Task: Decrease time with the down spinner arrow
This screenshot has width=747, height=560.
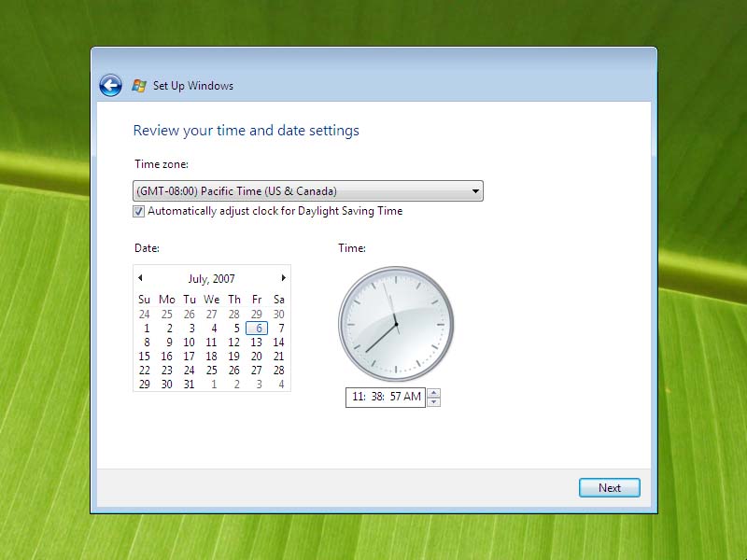Action: tap(433, 402)
